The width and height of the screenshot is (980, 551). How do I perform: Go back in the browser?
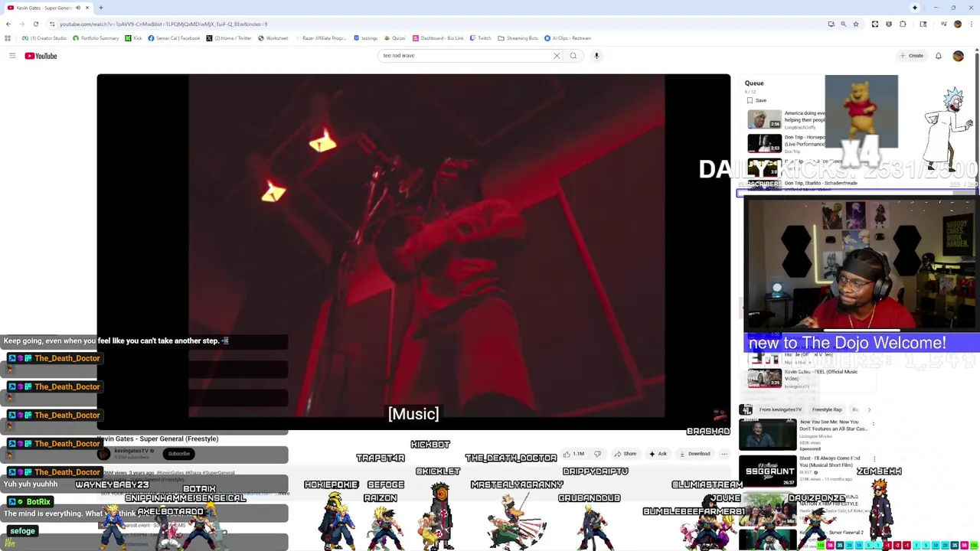point(8,24)
